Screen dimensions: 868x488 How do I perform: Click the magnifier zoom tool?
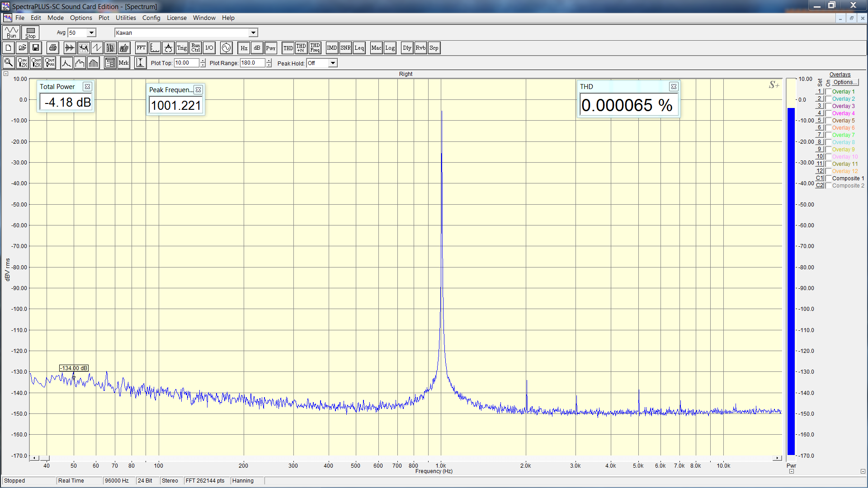tap(9, 63)
